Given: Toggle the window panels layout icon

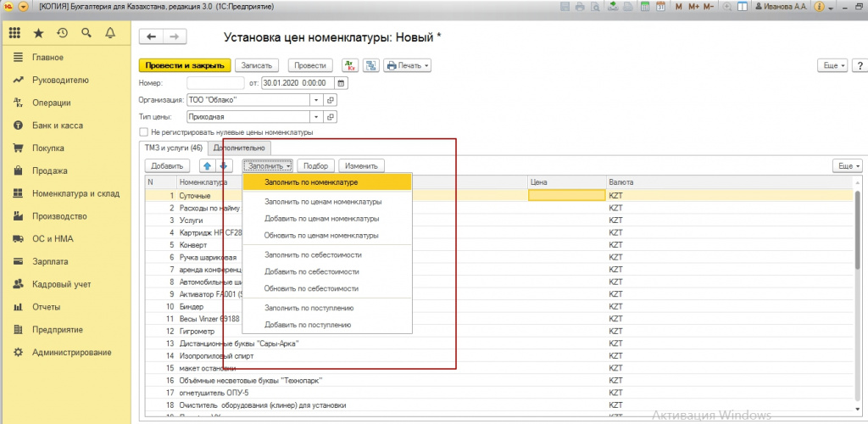Looking at the screenshot, I should point(743,7).
